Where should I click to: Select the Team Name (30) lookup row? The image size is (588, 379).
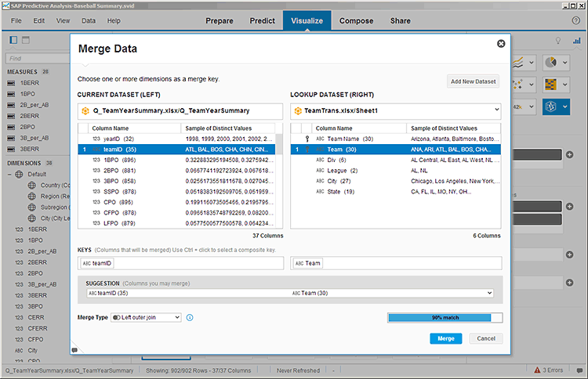point(396,139)
